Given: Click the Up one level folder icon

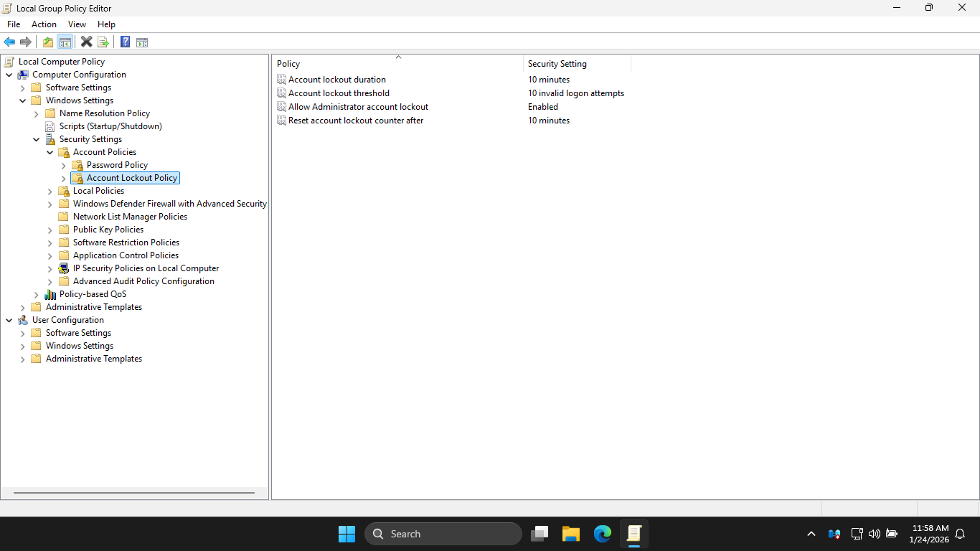Looking at the screenshot, I should click(x=48, y=42).
